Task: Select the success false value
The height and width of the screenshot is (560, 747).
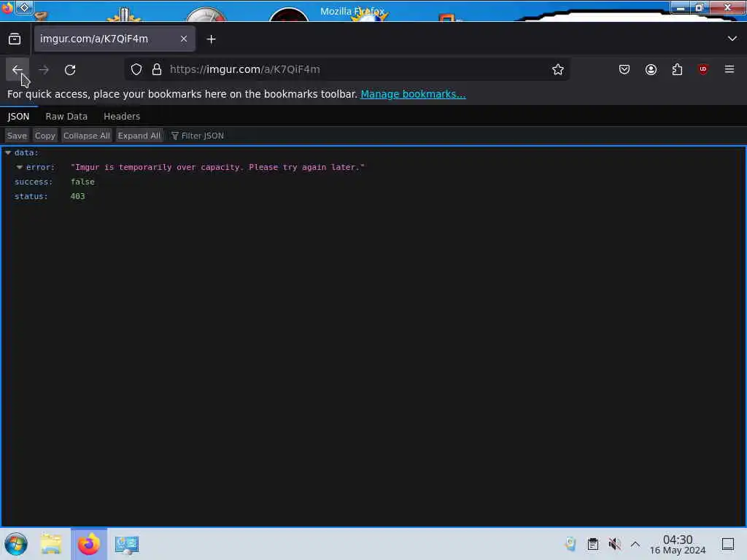Action: pyautogui.click(x=82, y=182)
